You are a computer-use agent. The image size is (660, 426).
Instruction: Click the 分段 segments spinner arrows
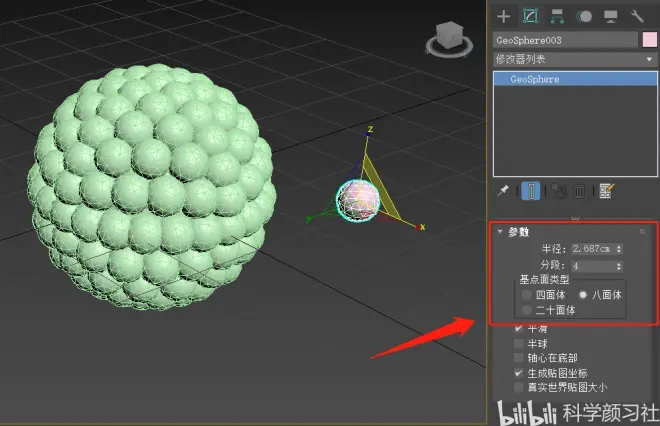[x=619, y=266]
